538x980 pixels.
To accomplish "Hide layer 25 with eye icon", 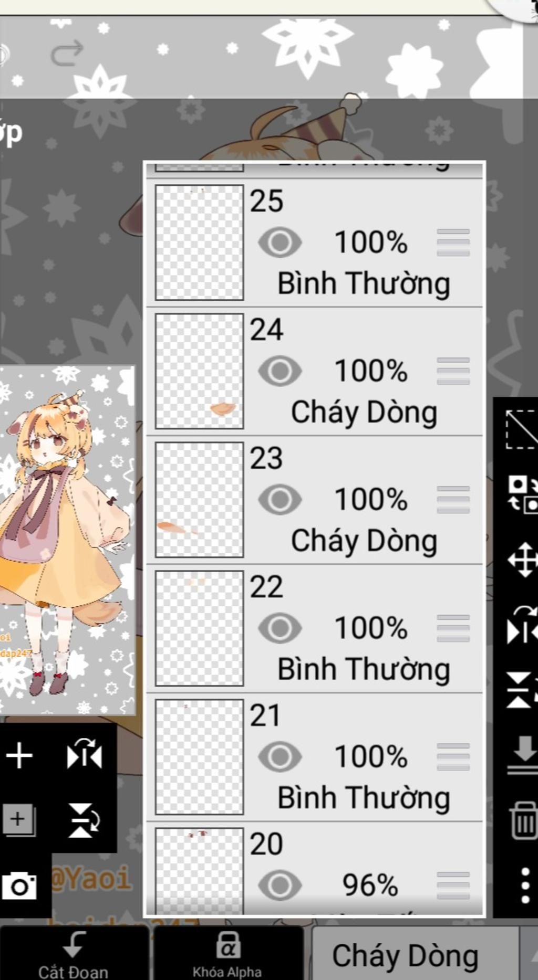I will click(280, 243).
